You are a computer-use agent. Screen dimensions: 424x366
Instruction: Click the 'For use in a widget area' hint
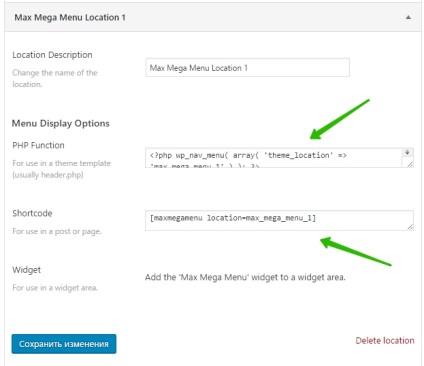[x=55, y=288]
